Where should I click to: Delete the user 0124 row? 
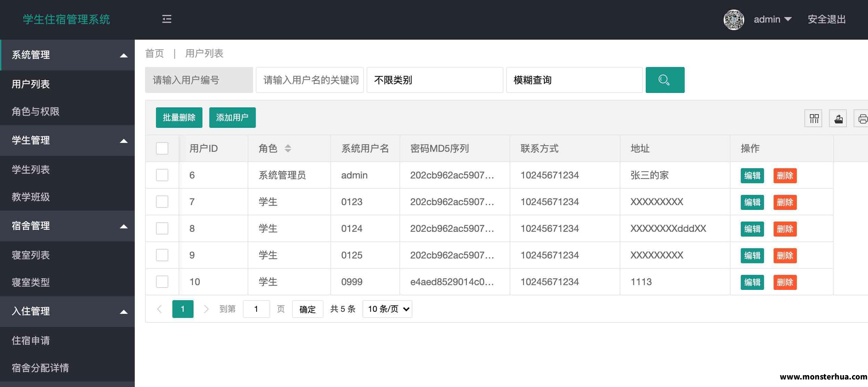pyautogui.click(x=785, y=229)
